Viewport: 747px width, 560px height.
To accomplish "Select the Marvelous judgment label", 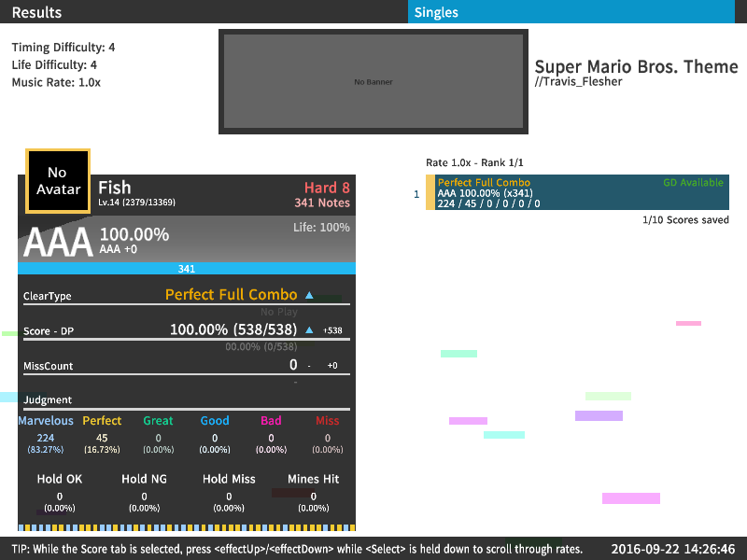I will pos(46,421).
